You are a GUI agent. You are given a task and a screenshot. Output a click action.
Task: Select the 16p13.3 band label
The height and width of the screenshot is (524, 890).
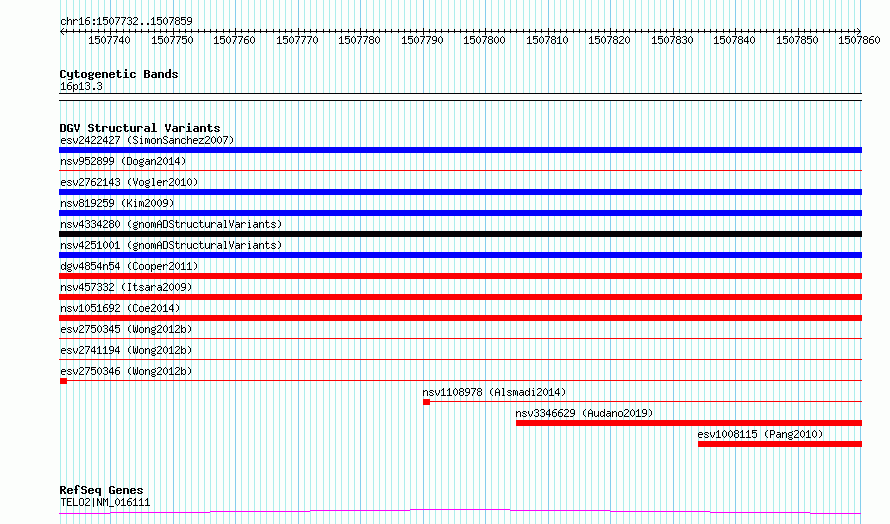click(81, 86)
